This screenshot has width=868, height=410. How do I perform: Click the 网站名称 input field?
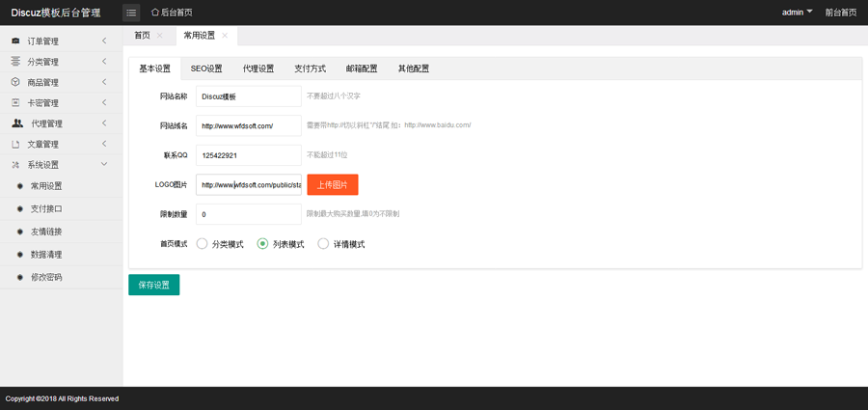(x=249, y=96)
